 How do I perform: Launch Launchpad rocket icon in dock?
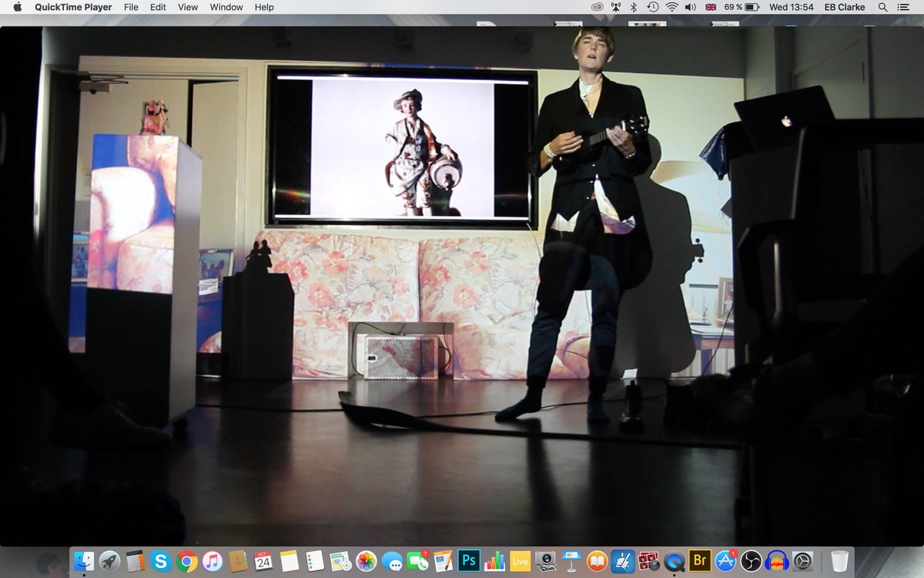point(109,561)
